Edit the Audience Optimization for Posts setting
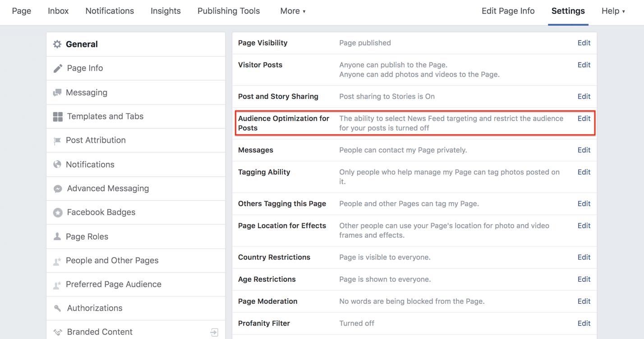The width and height of the screenshot is (644, 339). click(x=584, y=119)
